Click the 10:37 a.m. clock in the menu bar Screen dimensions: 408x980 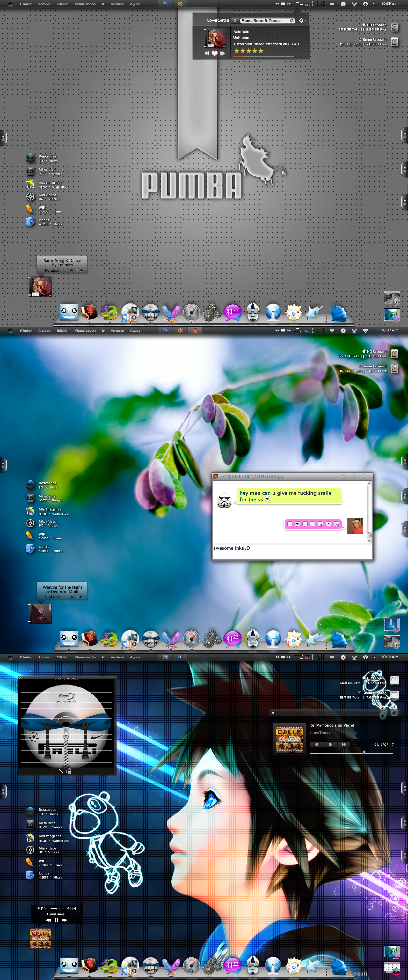(x=390, y=330)
